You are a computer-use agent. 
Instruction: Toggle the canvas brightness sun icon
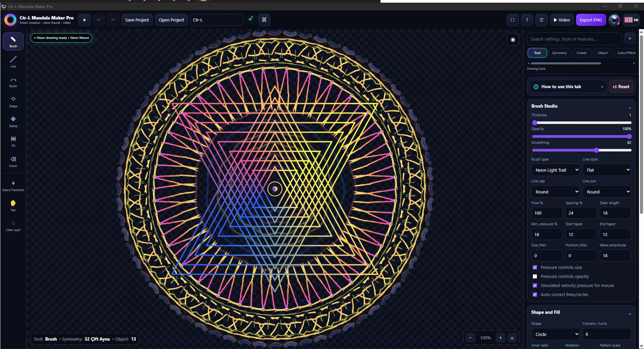[x=513, y=40]
